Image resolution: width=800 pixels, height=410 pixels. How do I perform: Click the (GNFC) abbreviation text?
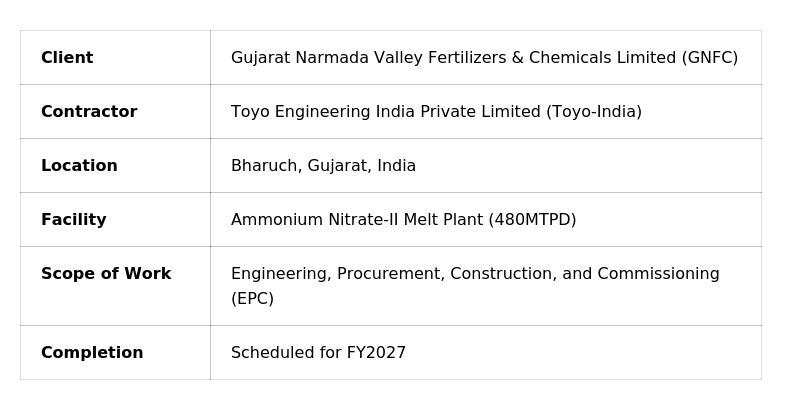pos(710,58)
